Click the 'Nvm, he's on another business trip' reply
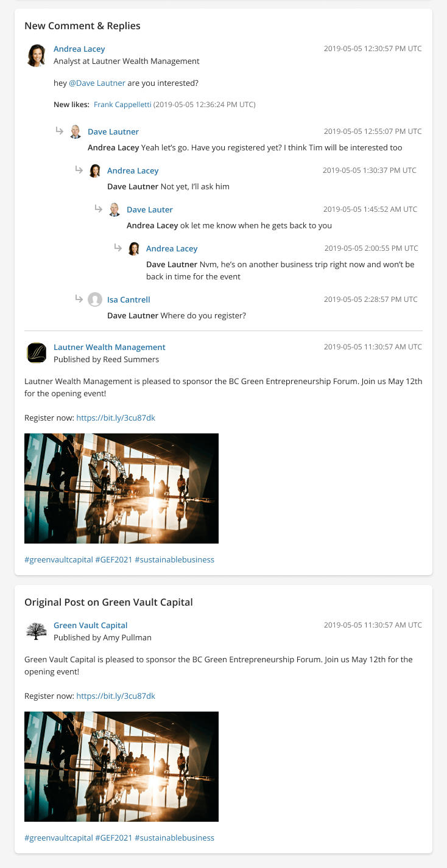Screen dimensions: 447x868 (x=280, y=270)
